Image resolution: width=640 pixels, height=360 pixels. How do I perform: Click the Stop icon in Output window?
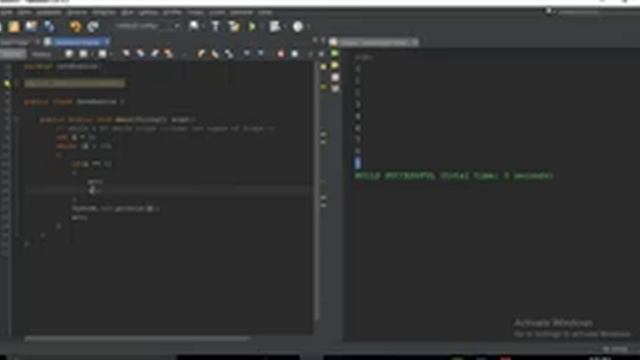pos(335,77)
